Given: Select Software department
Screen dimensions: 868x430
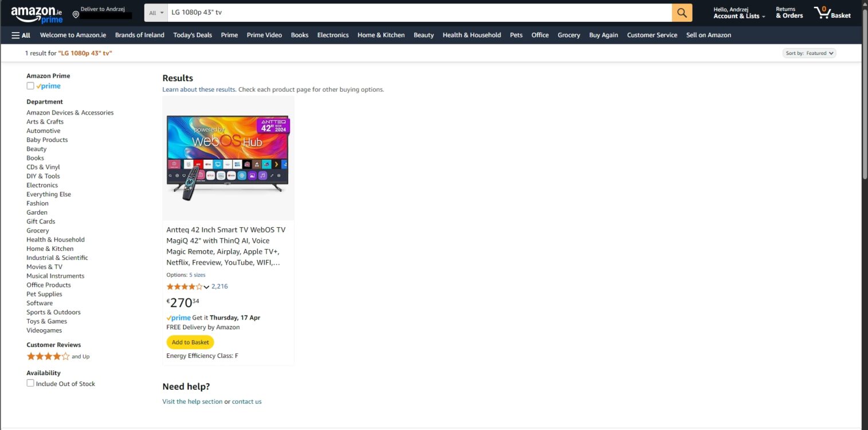Looking at the screenshot, I should click(40, 303).
